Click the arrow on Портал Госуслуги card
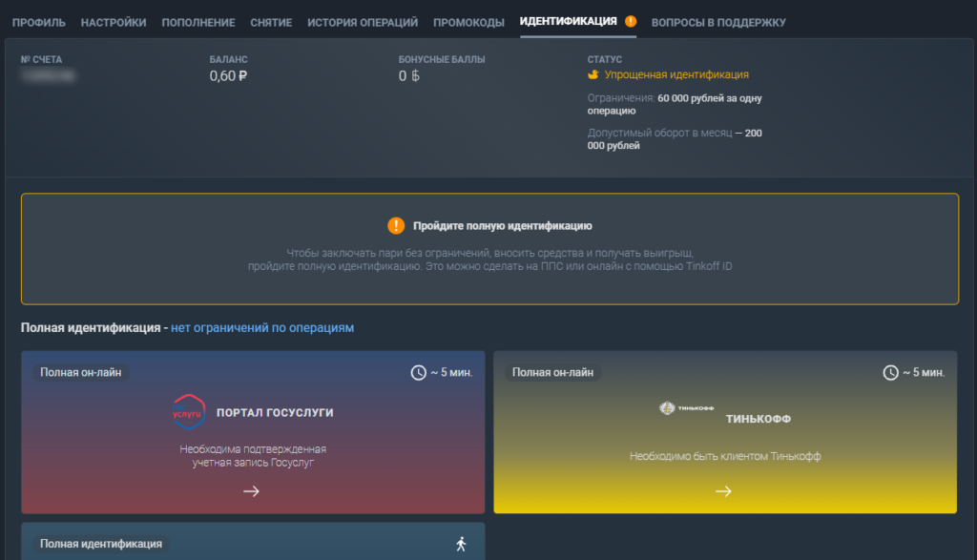The image size is (977, 560). pos(251,491)
